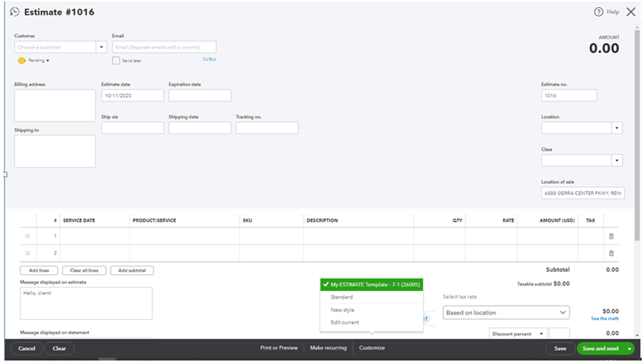The height and width of the screenshot is (362, 644).
Task: Click the Cancel button
Action: pos(27,349)
